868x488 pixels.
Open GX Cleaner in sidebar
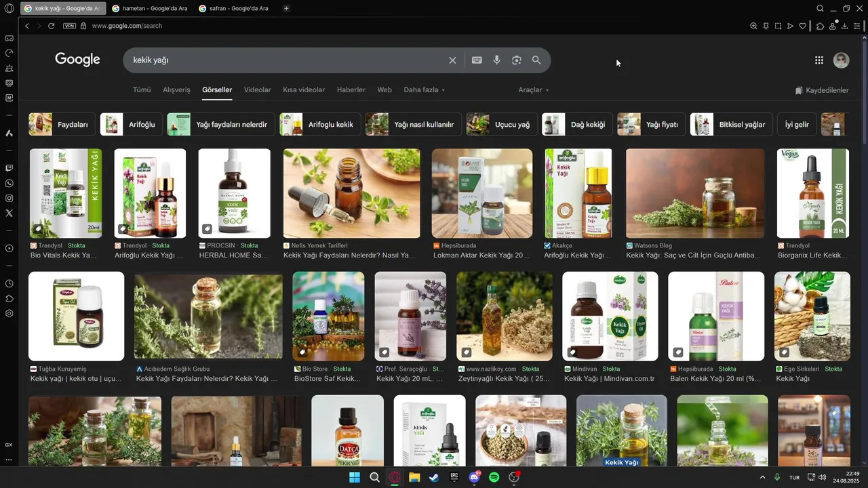tap(9, 68)
